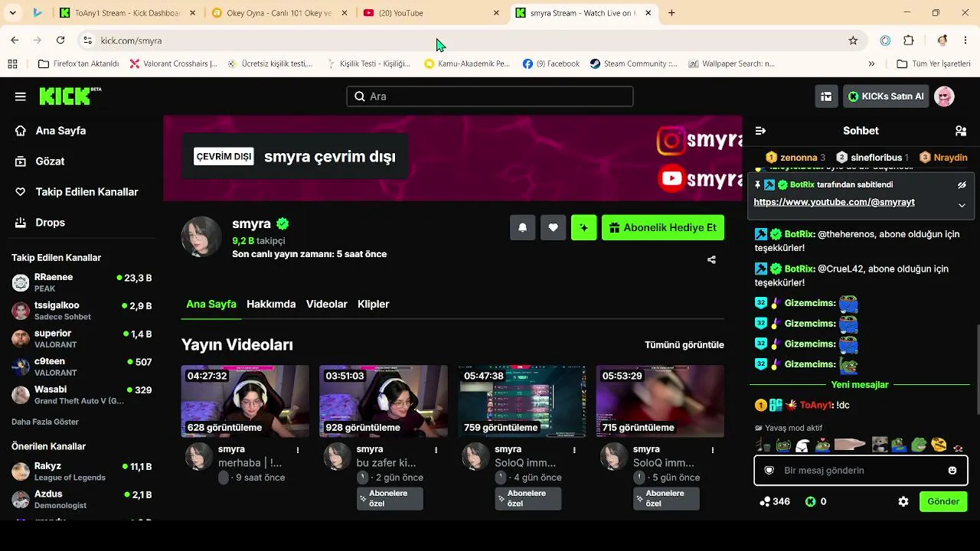This screenshot has height=551, width=980.
Task: Click the chat identity badge icon
Action: 769,471
